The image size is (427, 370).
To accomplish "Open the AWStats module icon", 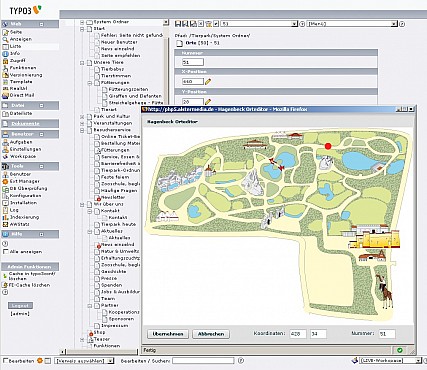I will pos(5,224).
